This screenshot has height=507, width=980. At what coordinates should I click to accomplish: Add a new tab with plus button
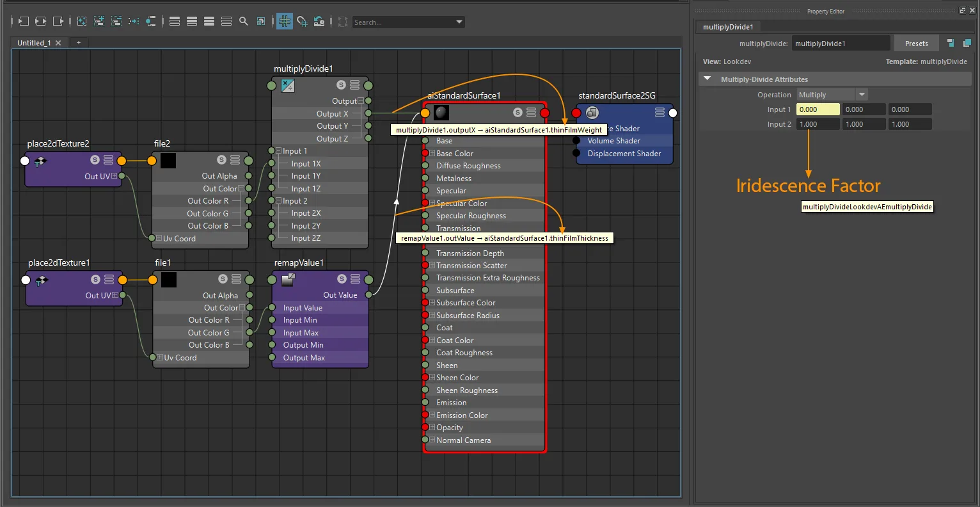click(x=79, y=43)
